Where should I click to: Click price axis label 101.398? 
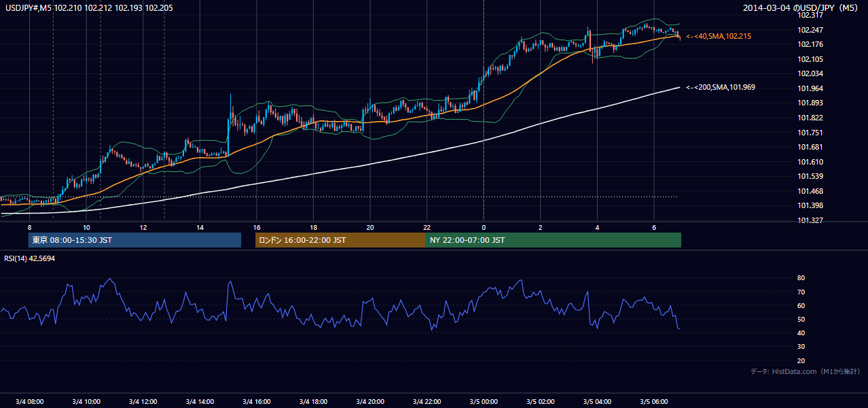810,205
